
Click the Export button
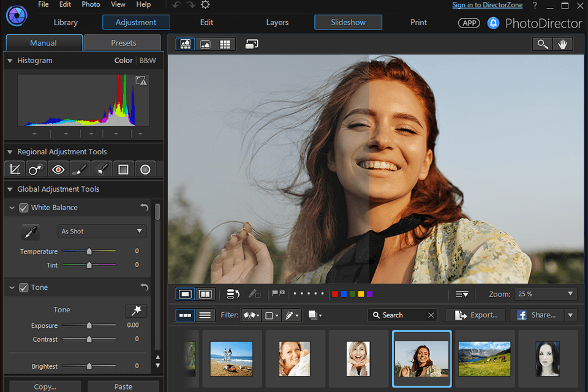pos(475,315)
